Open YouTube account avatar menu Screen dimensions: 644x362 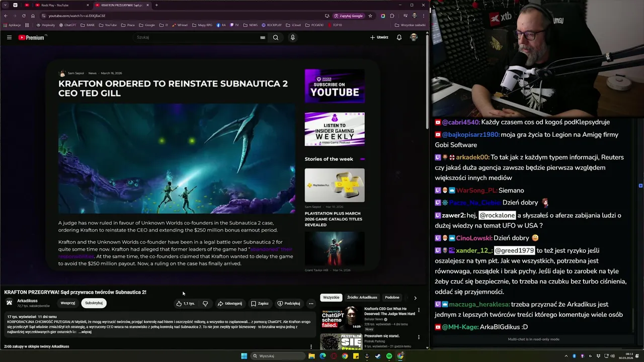tap(414, 37)
